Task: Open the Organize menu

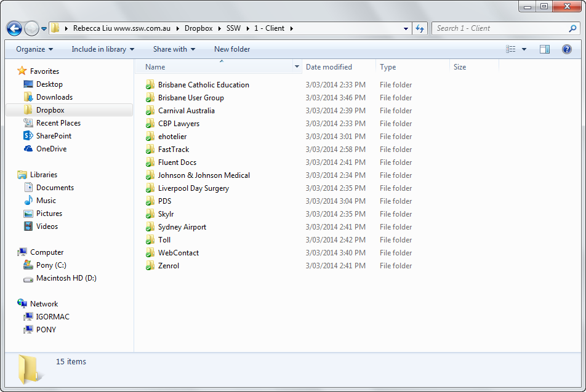Action: click(x=34, y=49)
